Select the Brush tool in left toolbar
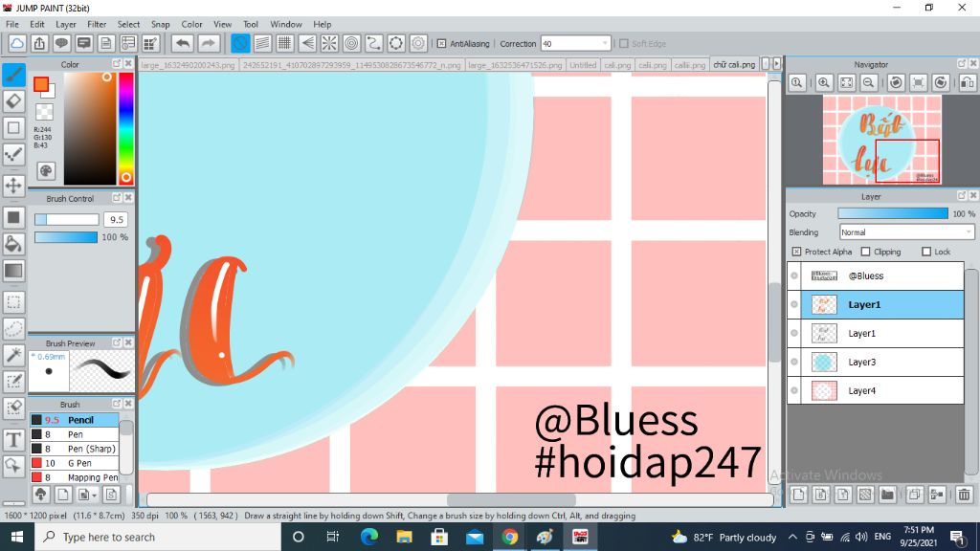 coord(13,75)
